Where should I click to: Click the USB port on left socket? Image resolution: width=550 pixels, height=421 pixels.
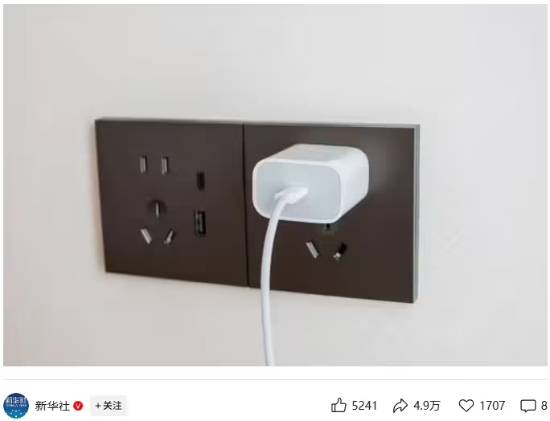200,223
